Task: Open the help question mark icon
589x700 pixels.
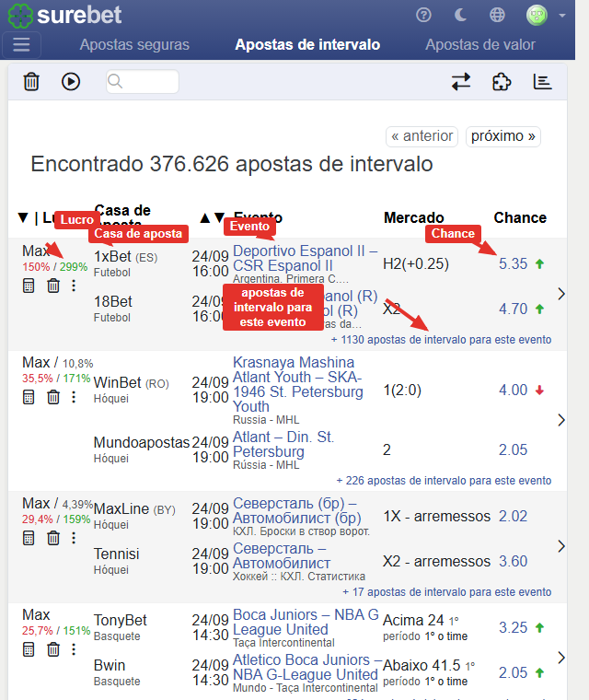Action: (x=423, y=15)
